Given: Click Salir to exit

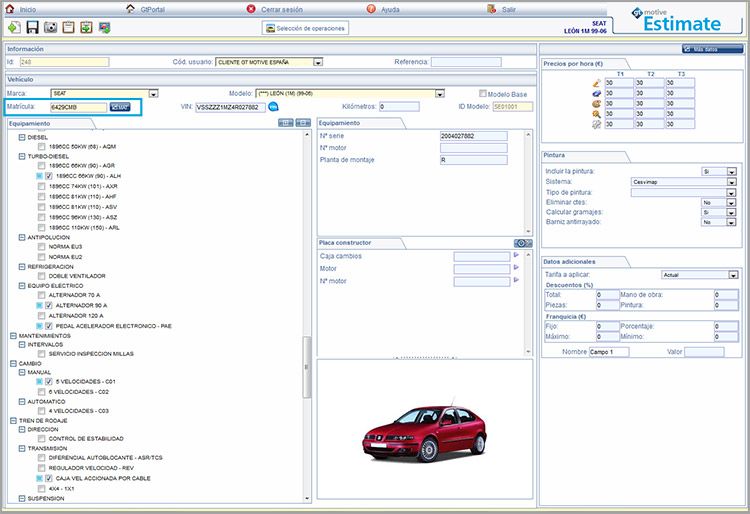Looking at the screenshot, I should pos(508,10).
